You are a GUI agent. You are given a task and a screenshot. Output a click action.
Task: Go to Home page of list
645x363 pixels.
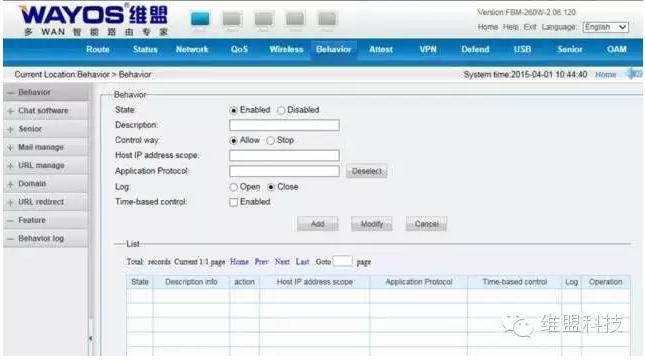[239, 262]
